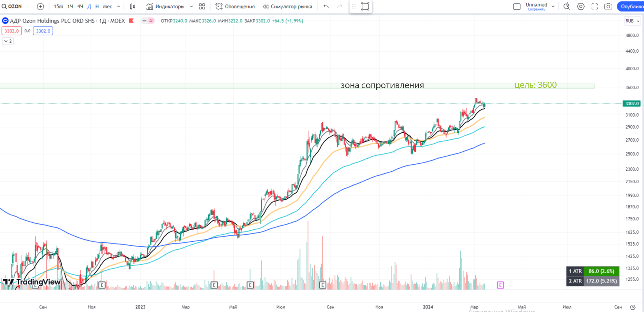Click 3600.0 on the price scale
The height and width of the screenshot is (312, 644).
click(632, 87)
